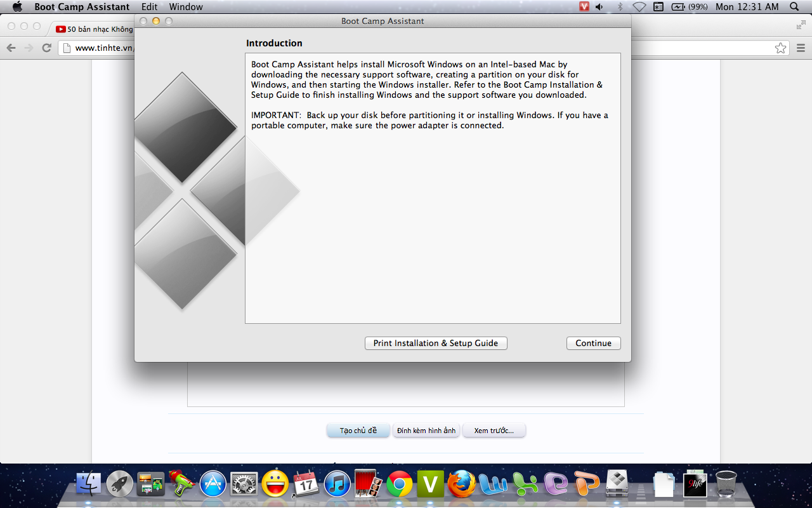Click the Tạo chủ đề button
812x508 pixels.
pyautogui.click(x=358, y=431)
